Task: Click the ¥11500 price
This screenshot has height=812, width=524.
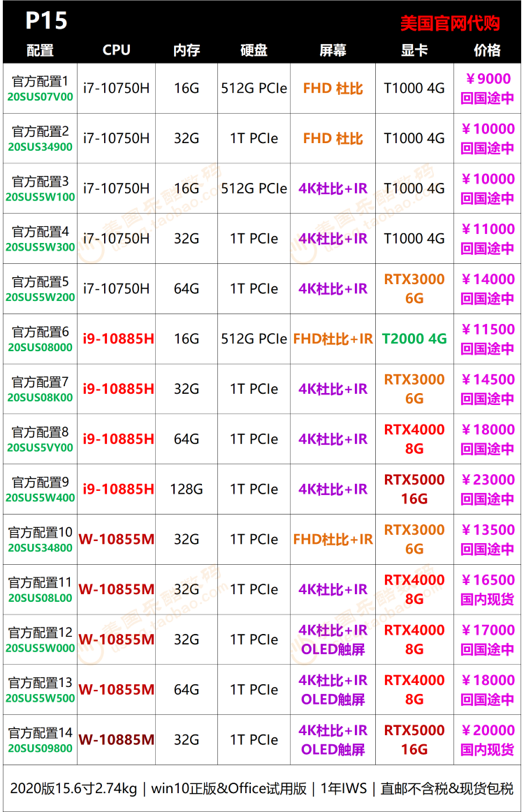Action: click(488, 330)
